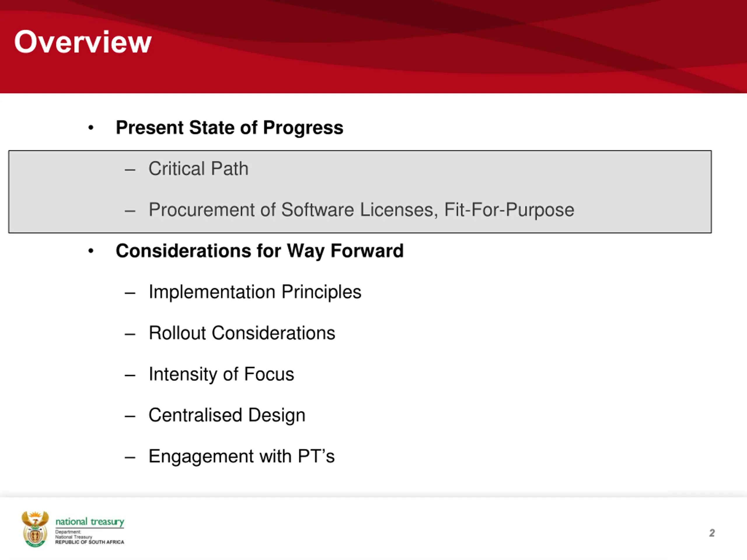
Task: Click the Rollout Considerations item
Action: pyautogui.click(x=242, y=333)
